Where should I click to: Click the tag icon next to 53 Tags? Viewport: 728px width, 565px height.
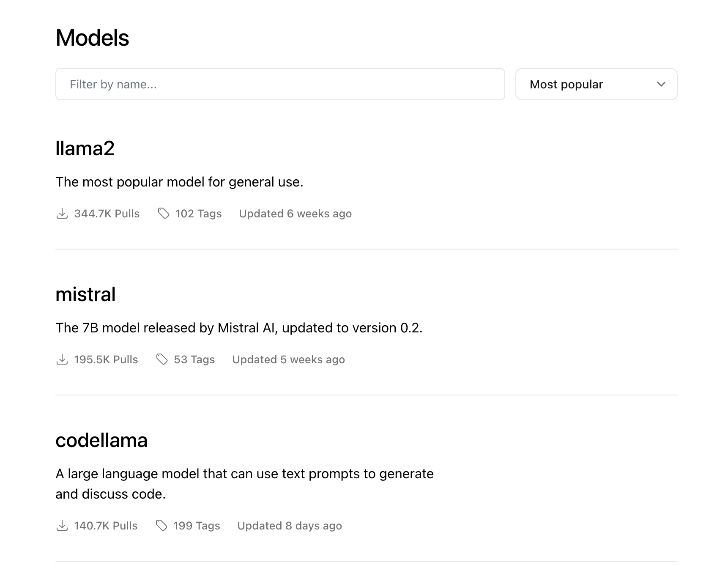point(162,359)
